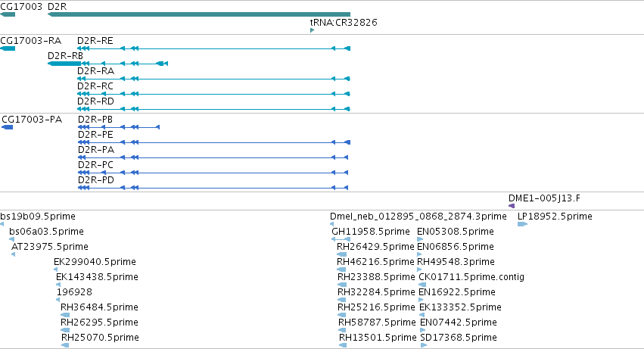
Task: Select the RH26429.5prime EST label
Action: (x=375, y=247)
